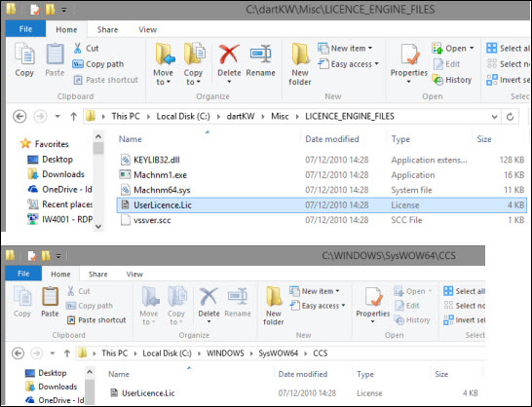
Task: Sort by Name column in top window
Action: coord(131,139)
